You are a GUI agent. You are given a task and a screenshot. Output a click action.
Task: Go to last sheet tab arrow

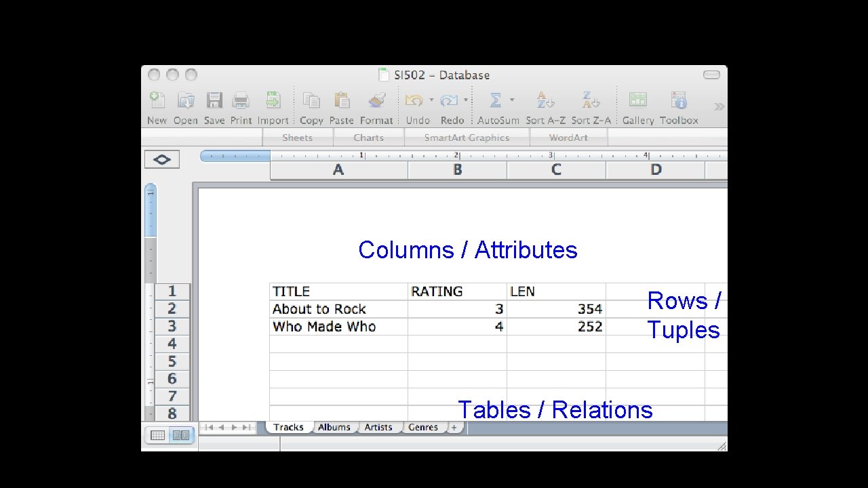pos(247,427)
